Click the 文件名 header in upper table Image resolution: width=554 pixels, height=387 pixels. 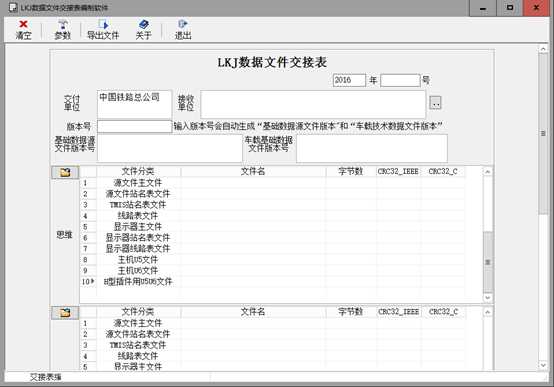click(253, 171)
